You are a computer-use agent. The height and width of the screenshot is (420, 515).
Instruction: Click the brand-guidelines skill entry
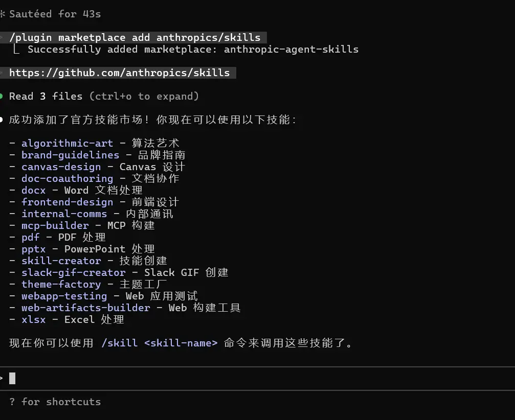(x=70, y=155)
